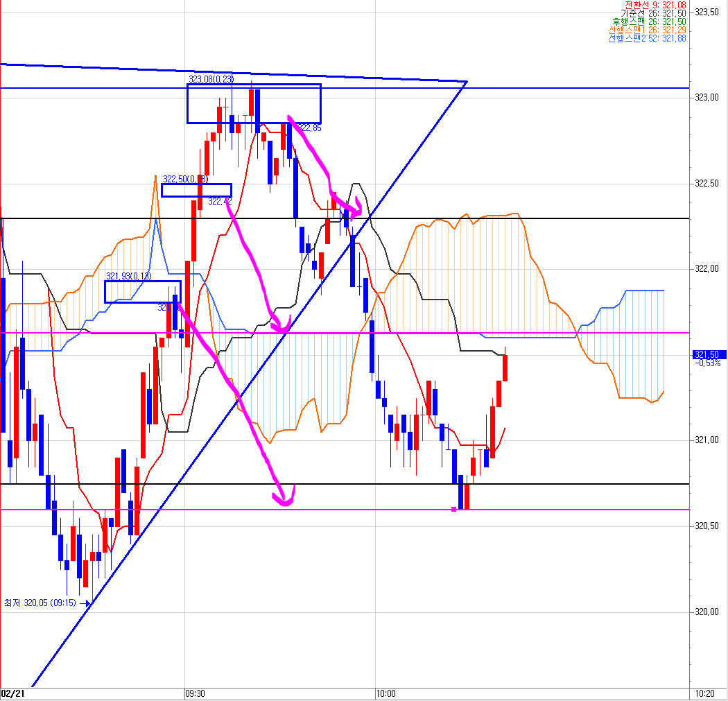The height and width of the screenshot is (701, 728).
Task: Click the 322.50(0.08) annotation label
Action: [186, 179]
